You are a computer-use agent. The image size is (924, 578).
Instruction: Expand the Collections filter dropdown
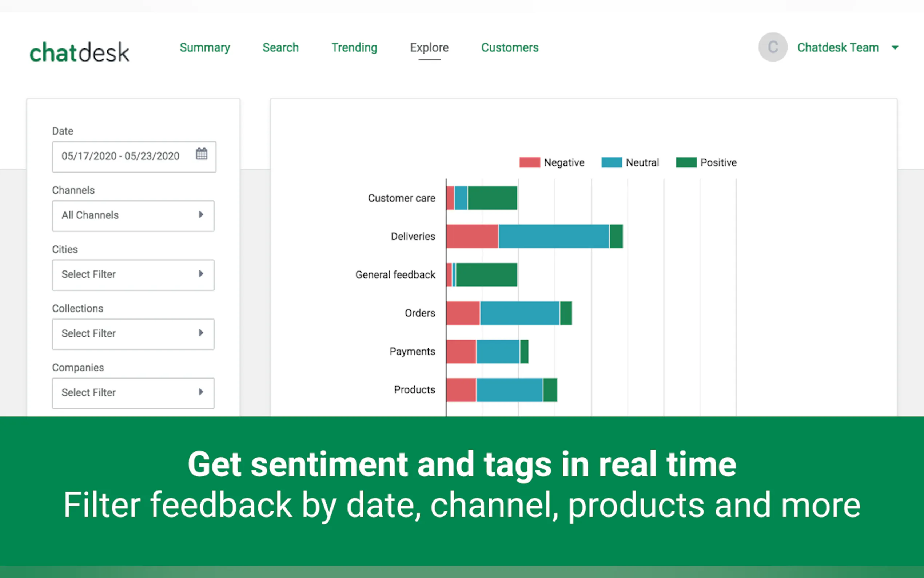click(133, 334)
